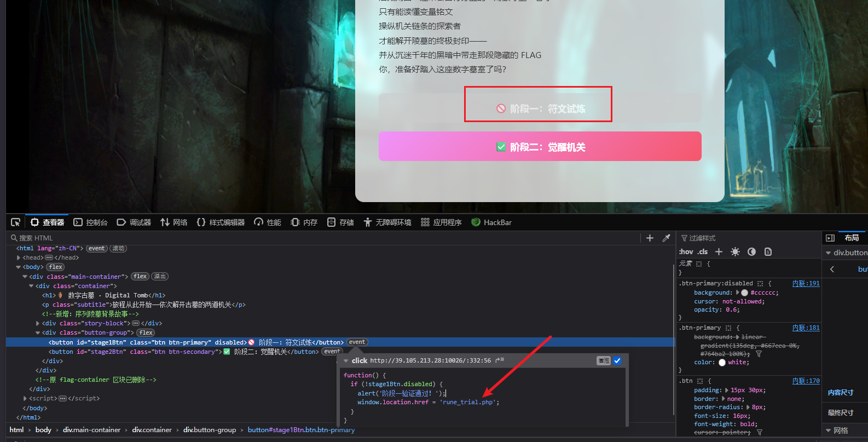
Task: Expand the border-radius shorthand arrow
Action: click(748, 407)
